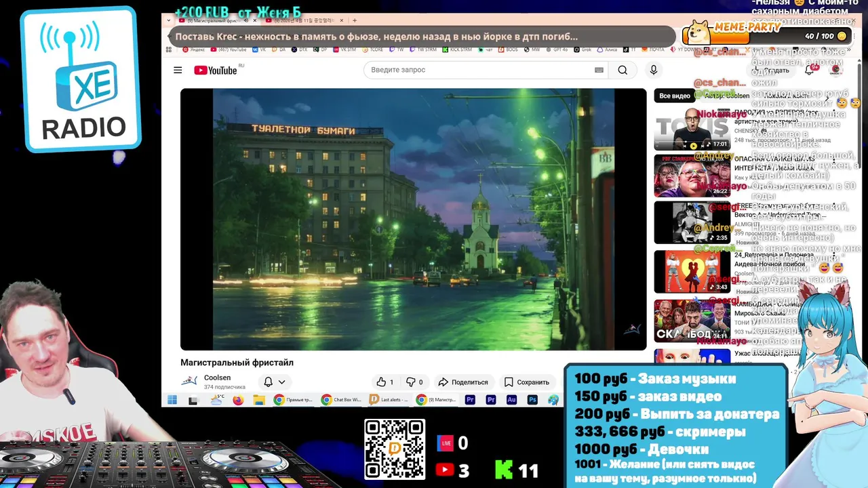
Task: Open File Explorer from the taskbar
Action: (x=258, y=400)
